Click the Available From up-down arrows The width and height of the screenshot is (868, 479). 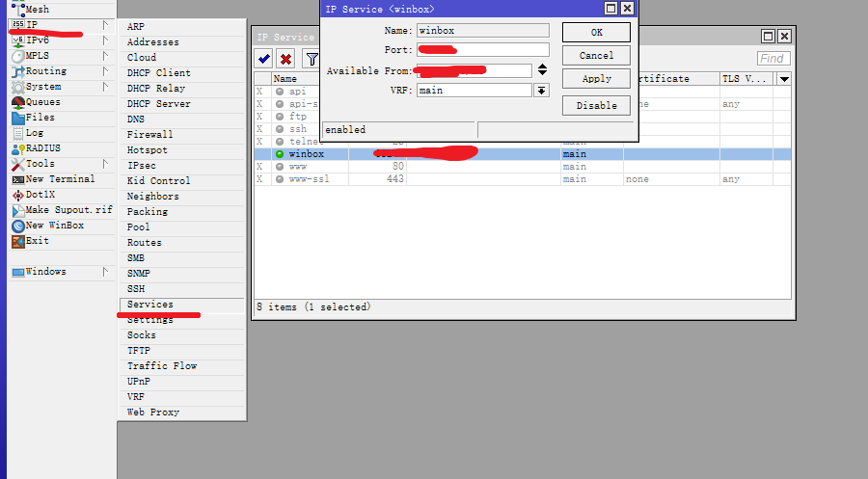[542, 69]
